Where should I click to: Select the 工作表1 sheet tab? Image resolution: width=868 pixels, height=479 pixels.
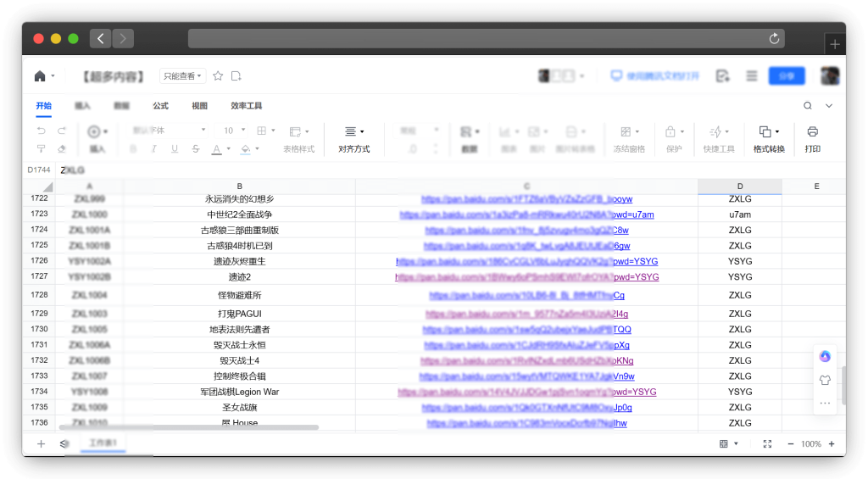tap(103, 443)
